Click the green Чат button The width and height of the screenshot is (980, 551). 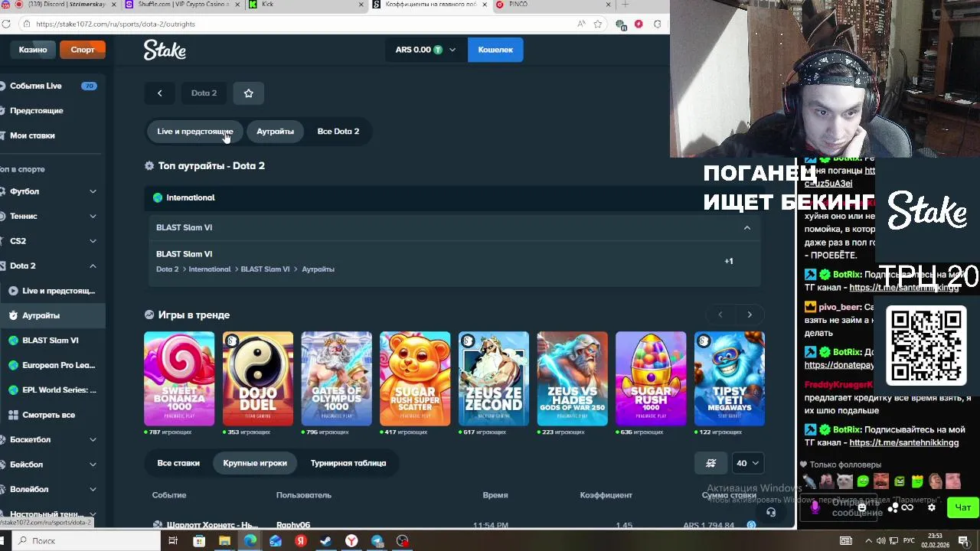962,507
